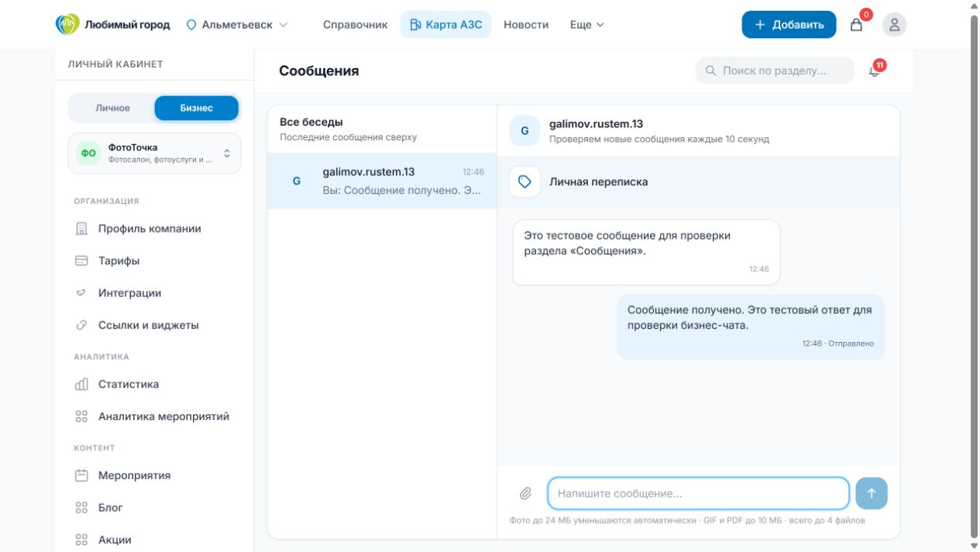The image size is (980, 552).
Task: Click the Любимый город logo
Action: tap(113, 25)
